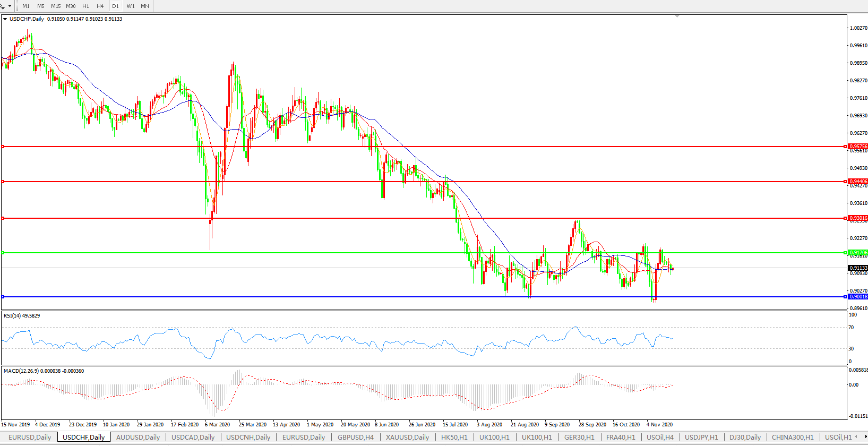Image resolution: width=868 pixels, height=446 pixels.
Task: Select the M15 timeframe button
Action: click(56, 6)
